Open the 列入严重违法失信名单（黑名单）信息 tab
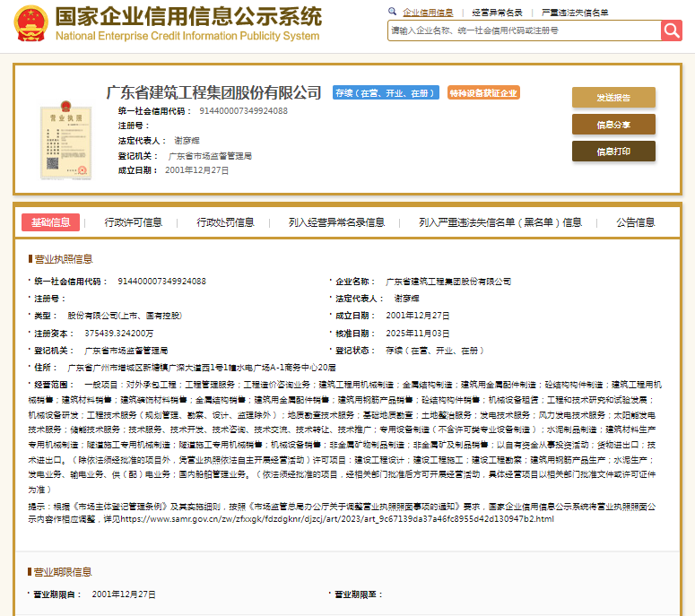The height and width of the screenshot is (616, 695). (x=500, y=222)
